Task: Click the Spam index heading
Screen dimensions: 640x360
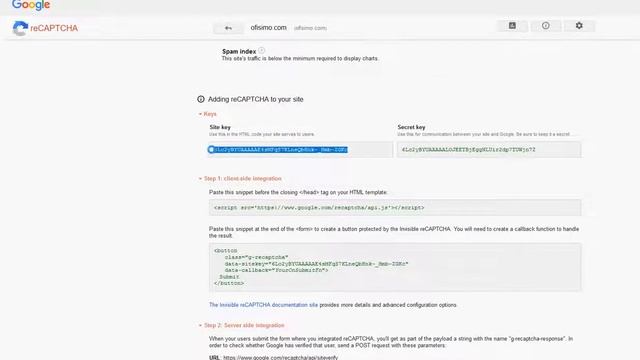Action: [x=239, y=51]
